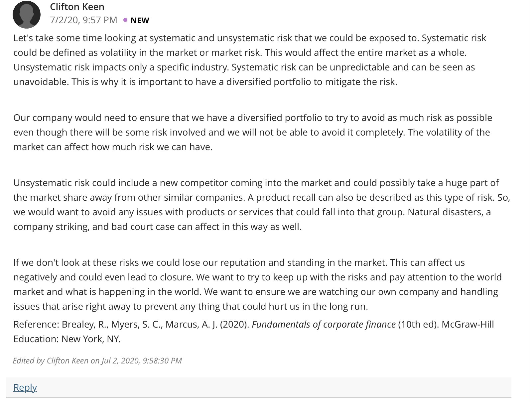
Task: Click the paragraph starting Our company would need
Action: pyautogui.click(x=253, y=132)
